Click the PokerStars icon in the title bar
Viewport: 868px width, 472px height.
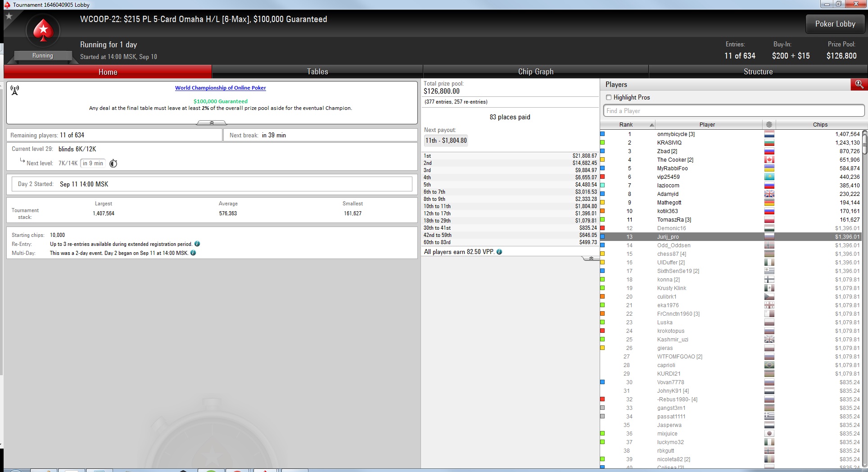point(7,5)
